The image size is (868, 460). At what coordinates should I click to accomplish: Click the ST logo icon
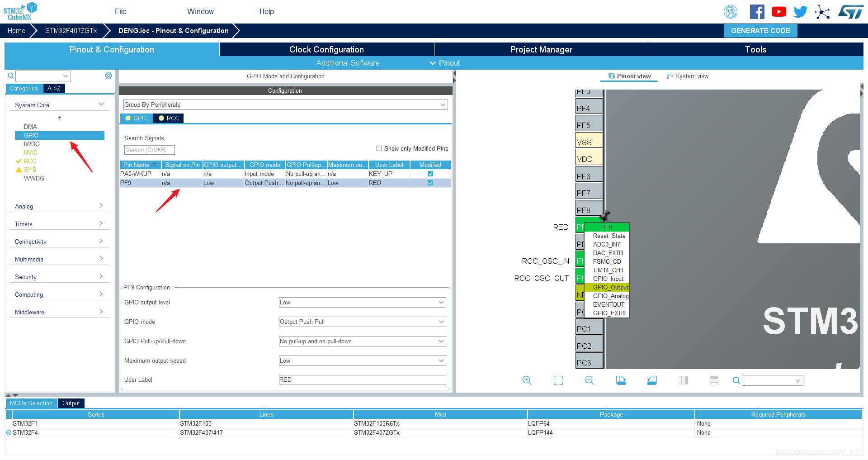point(850,12)
